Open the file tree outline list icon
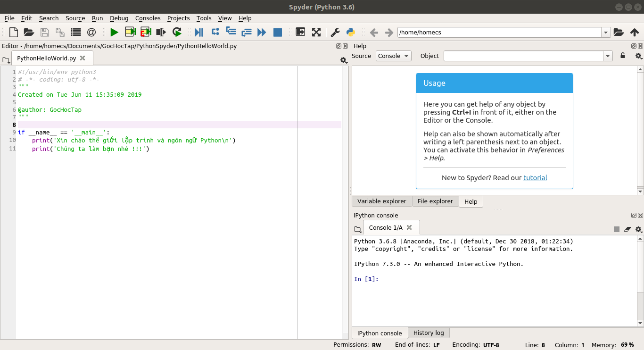 click(x=75, y=33)
